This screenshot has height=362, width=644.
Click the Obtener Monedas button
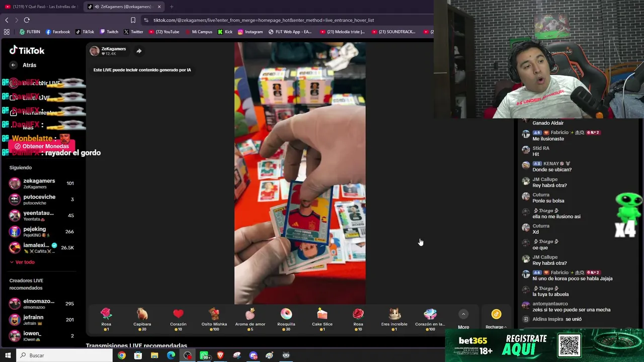tap(42, 146)
